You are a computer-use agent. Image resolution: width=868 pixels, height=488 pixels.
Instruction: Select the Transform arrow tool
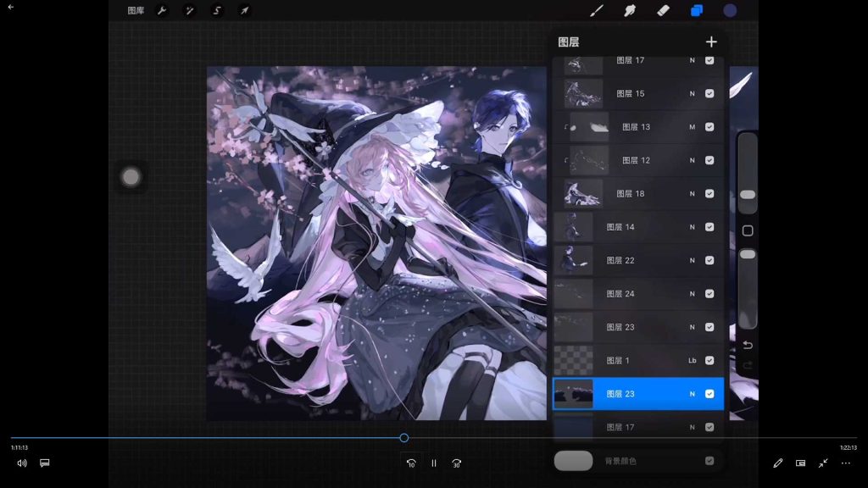tap(244, 11)
